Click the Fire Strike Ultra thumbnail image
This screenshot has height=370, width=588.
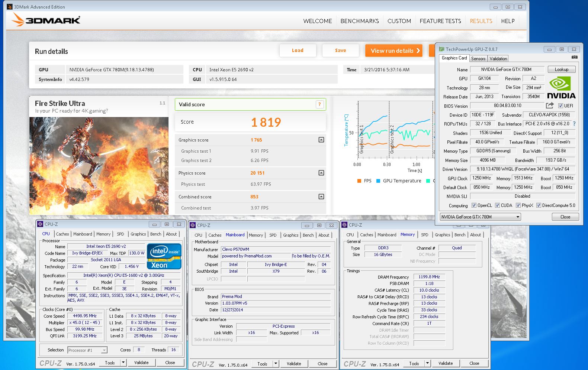99,166
